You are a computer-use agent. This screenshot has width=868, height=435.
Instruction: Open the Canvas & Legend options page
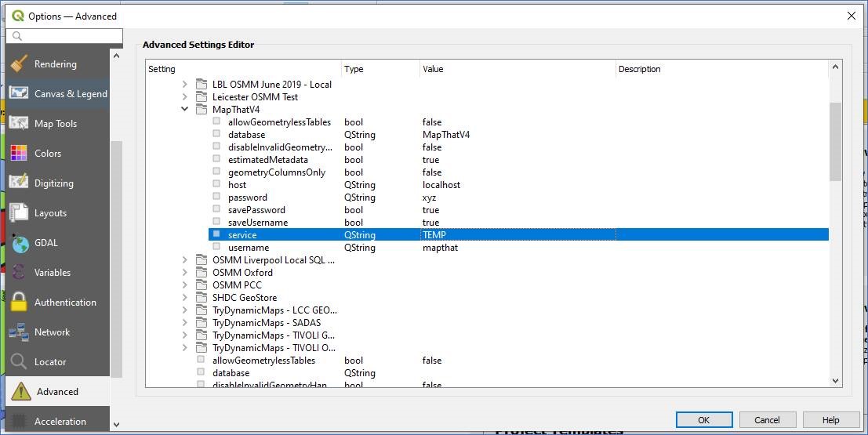57,94
